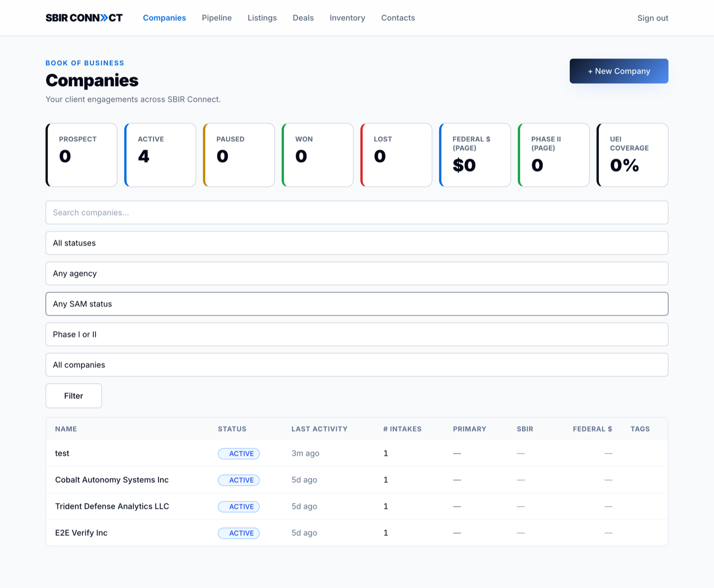
Task: Open Trident Defense Analytics LLC company
Action: pyautogui.click(x=112, y=506)
